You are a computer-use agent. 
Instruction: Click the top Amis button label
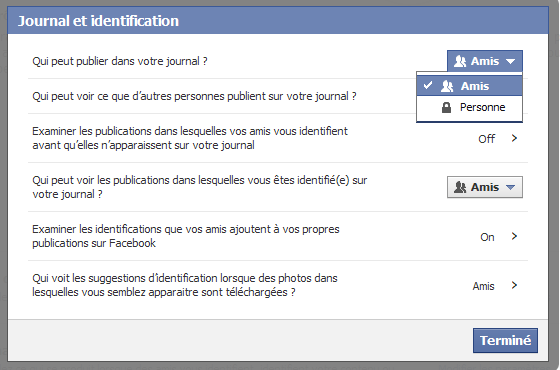[x=485, y=61]
